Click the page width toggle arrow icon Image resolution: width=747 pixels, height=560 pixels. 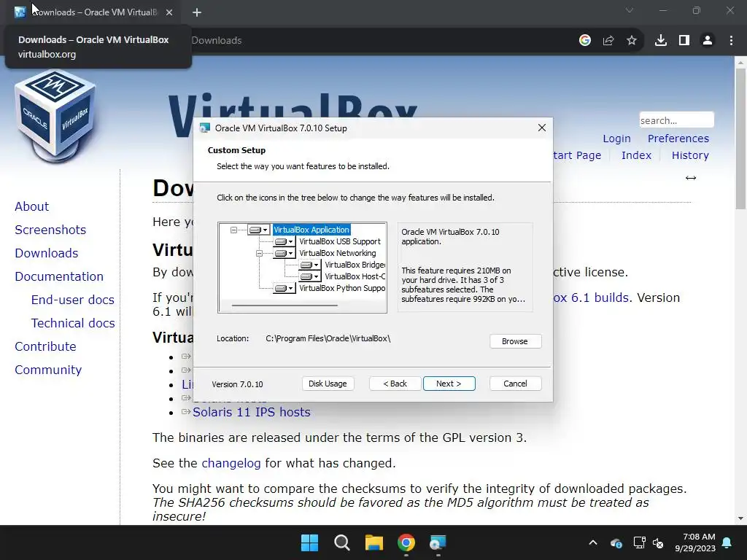691,178
